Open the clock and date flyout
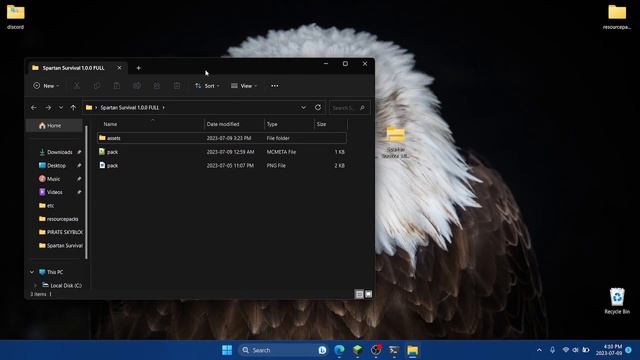 (609, 350)
